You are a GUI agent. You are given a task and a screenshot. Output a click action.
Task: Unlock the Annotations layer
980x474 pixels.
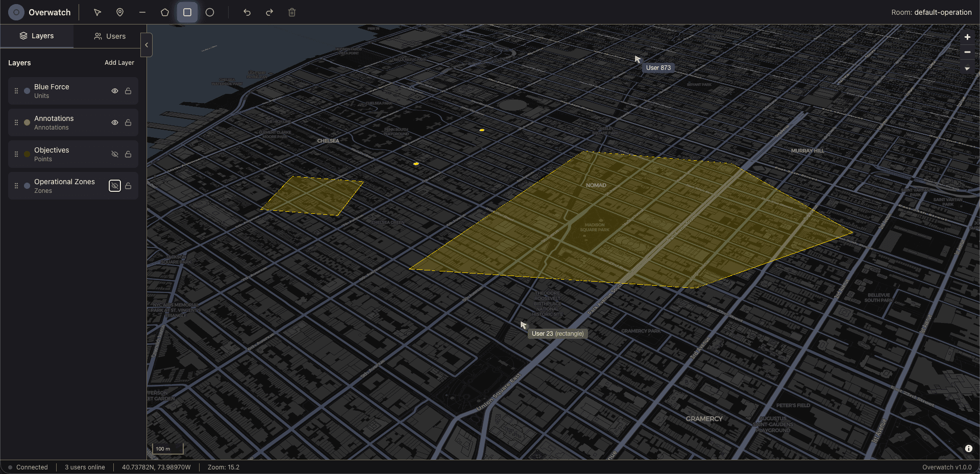pyautogui.click(x=128, y=122)
